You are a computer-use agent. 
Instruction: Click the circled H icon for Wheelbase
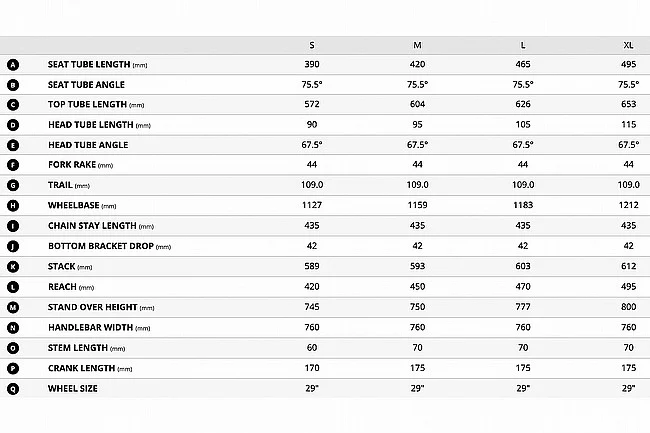coord(13,205)
